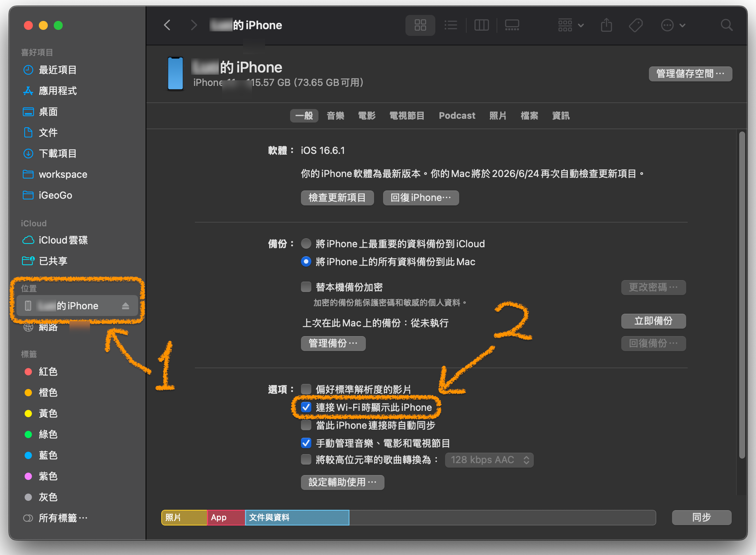Open the Finder search magnifier
The width and height of the screenshot is (756, 555).
[727, 25]
